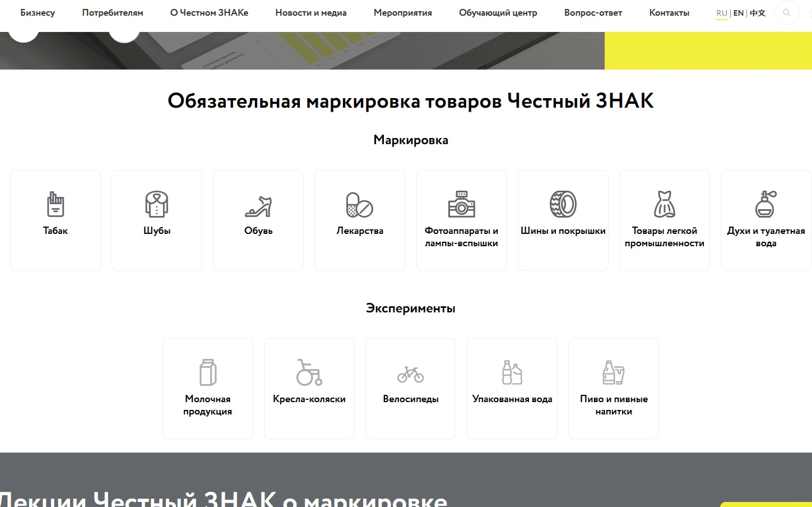This screenshot has height=507, width=812.
Task: Open Пиво и пивные напитки label
Action: click(x=614, y=405)
